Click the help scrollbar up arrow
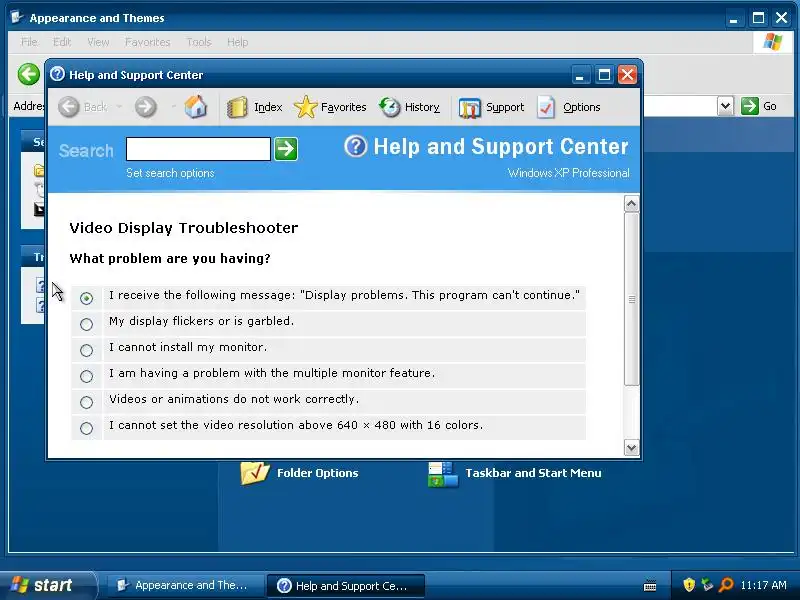This screenshot has height=600, width=800. pos(632,204)
